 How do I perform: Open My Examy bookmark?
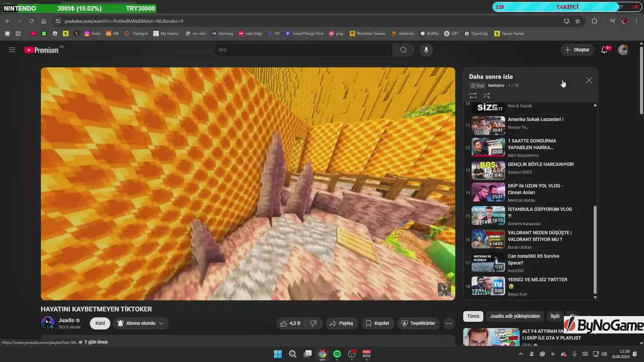coord(166,34)
